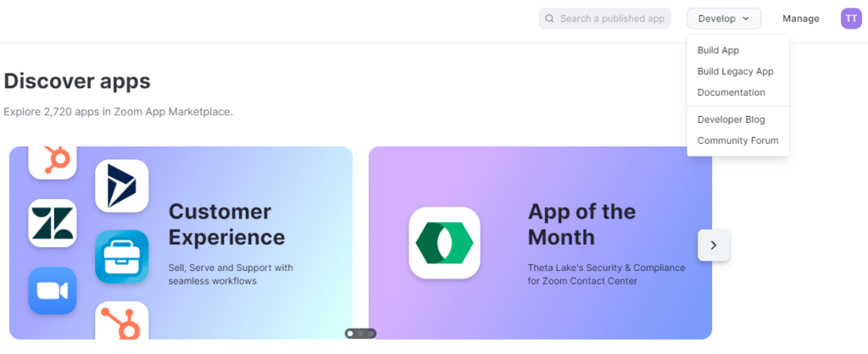Open the App of the Month banner

[581, 224]
